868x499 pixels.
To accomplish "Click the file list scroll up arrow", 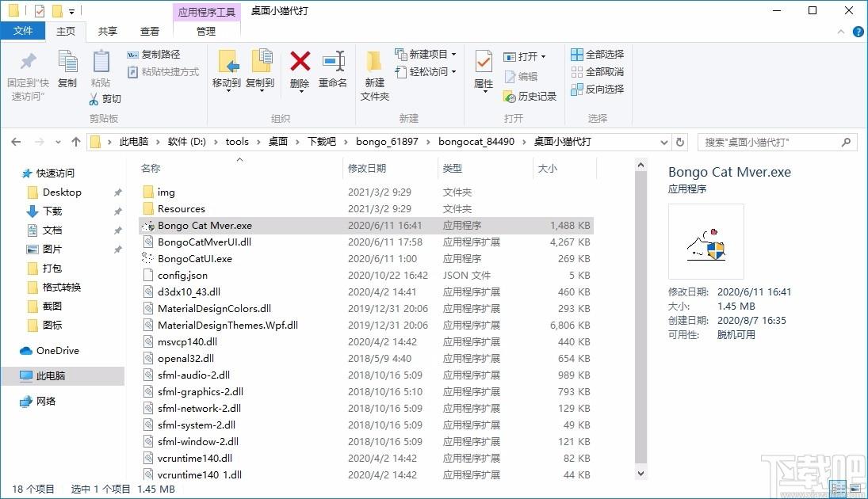I will (640, 165).
